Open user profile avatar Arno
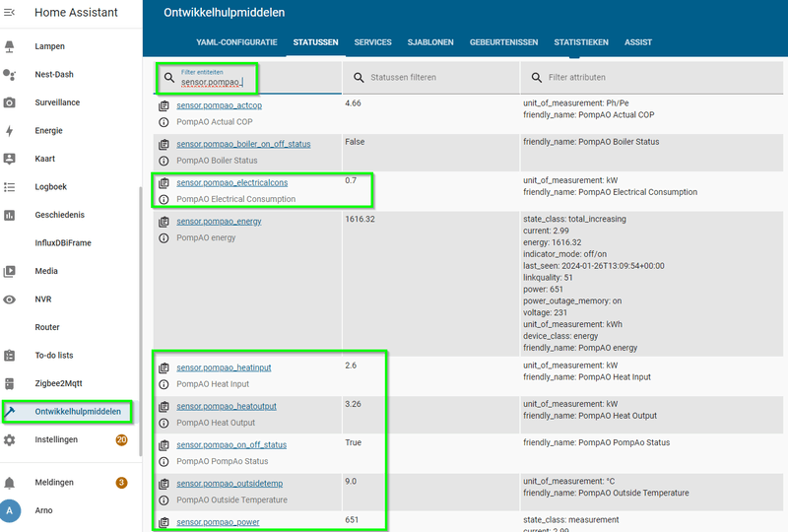This screenshot has height=532, width=788. [x=10, y=510]
